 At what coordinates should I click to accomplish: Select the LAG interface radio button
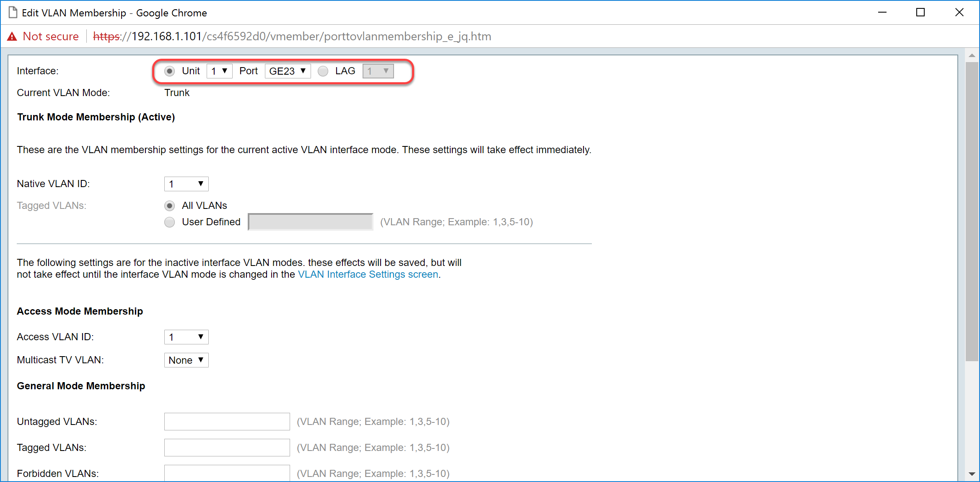click(323, 71)
